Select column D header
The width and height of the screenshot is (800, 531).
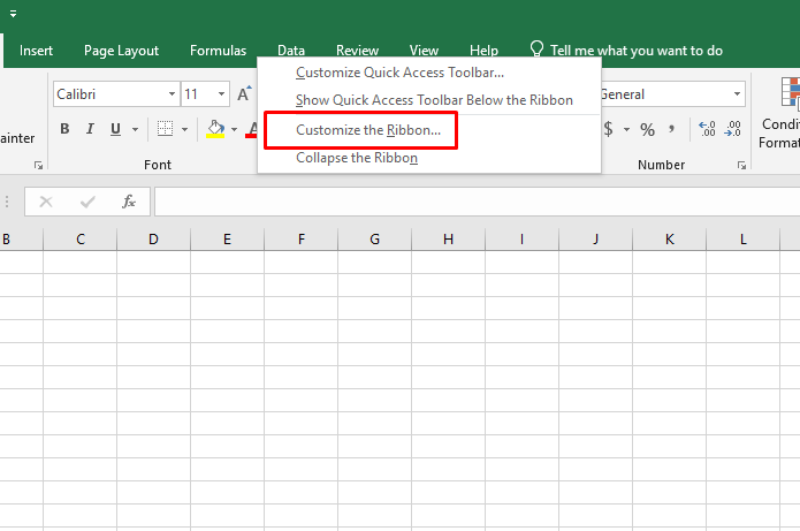pyautogui.click(x=154, y=239)
